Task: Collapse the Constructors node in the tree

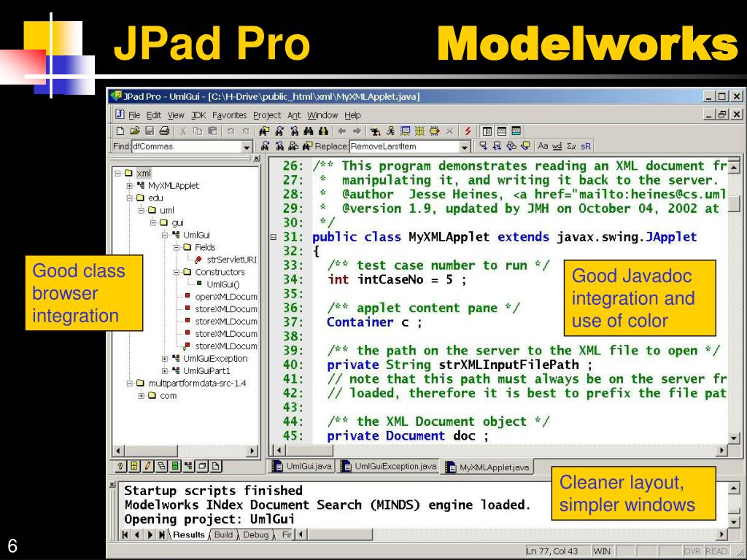Action: click(176, 273)
